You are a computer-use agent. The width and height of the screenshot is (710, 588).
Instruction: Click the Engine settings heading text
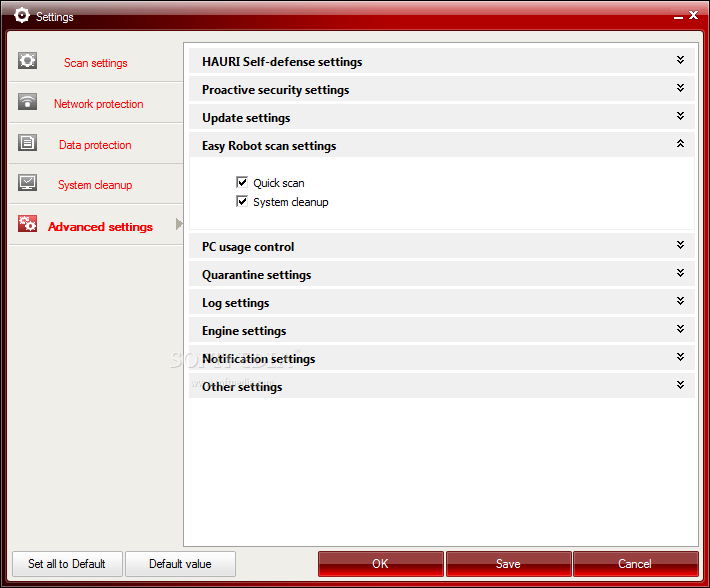pos(244,331)
